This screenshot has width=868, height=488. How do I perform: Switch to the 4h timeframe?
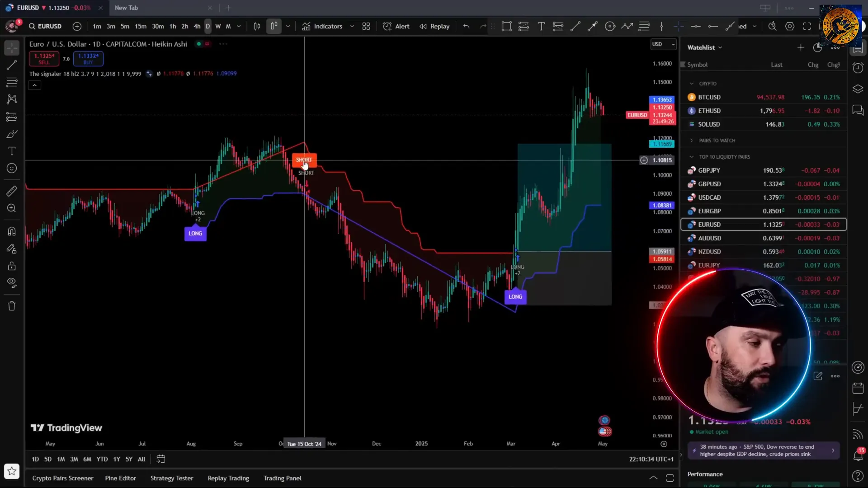[x=197, y=26]
